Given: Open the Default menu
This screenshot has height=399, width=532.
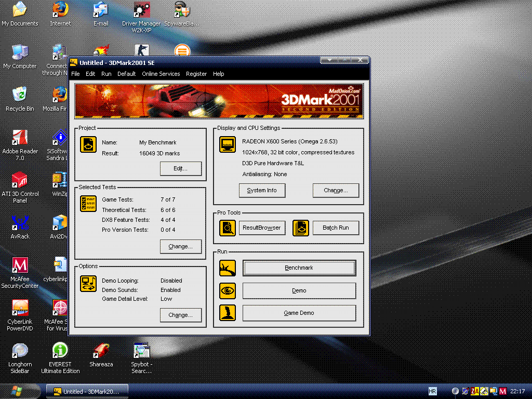Looking at the screenshot, I should click(126, 74).
